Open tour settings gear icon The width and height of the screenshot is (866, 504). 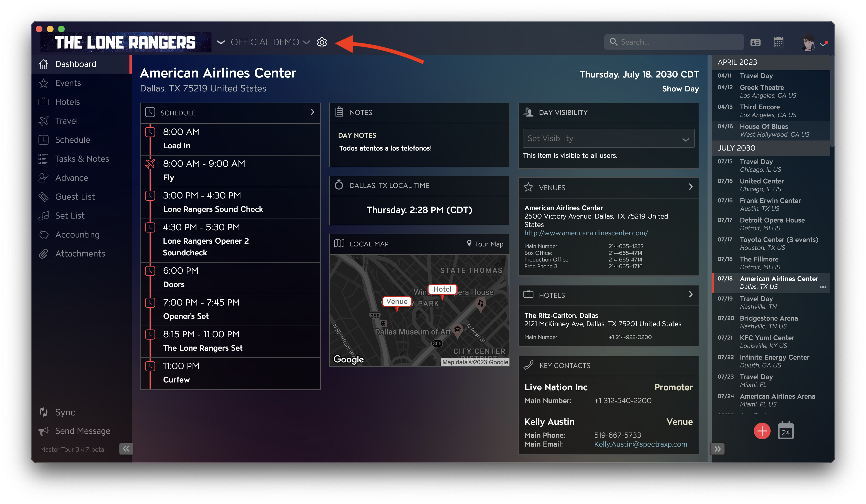tap(322, 42)
